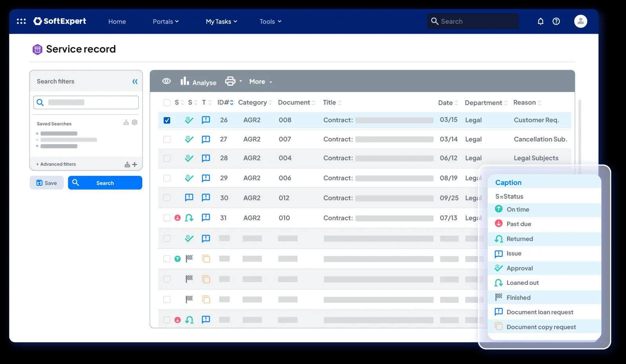Sort by the Date column
Viewport: 626px width, 364px height.
coord(448,103)
